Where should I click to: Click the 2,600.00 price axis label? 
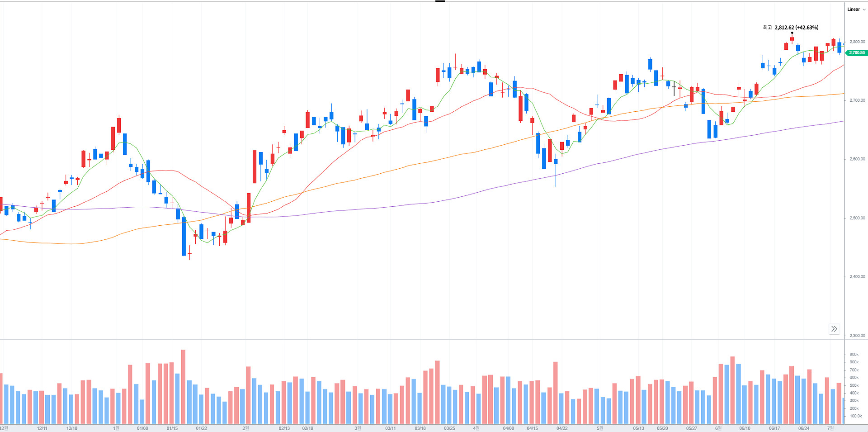pyautogui.click(x=857, y=159)
